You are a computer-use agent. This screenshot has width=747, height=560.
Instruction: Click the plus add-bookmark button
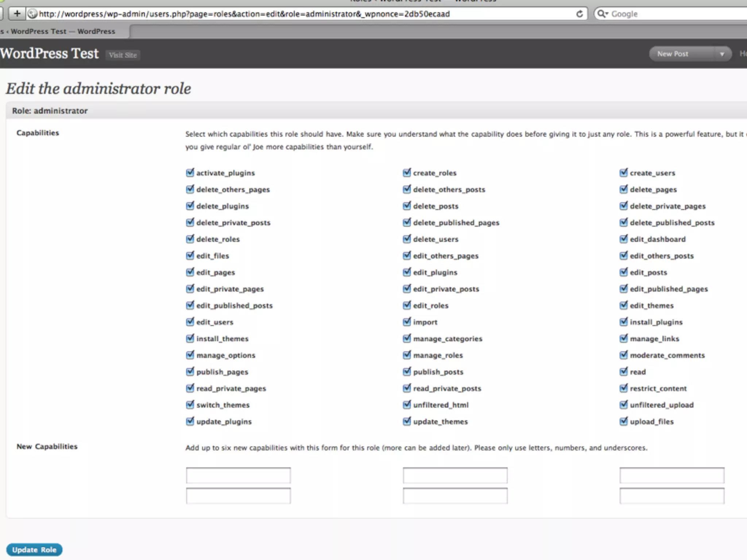(17, 14)
